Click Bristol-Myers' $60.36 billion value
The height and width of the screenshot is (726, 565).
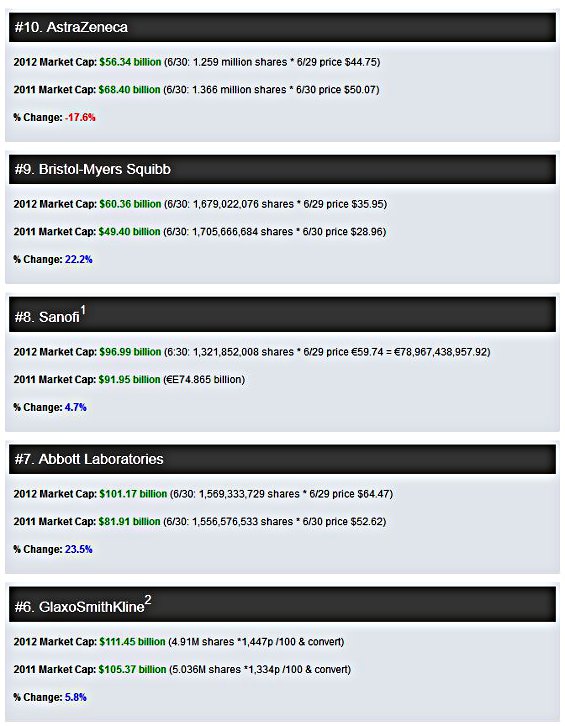(130, 204)
